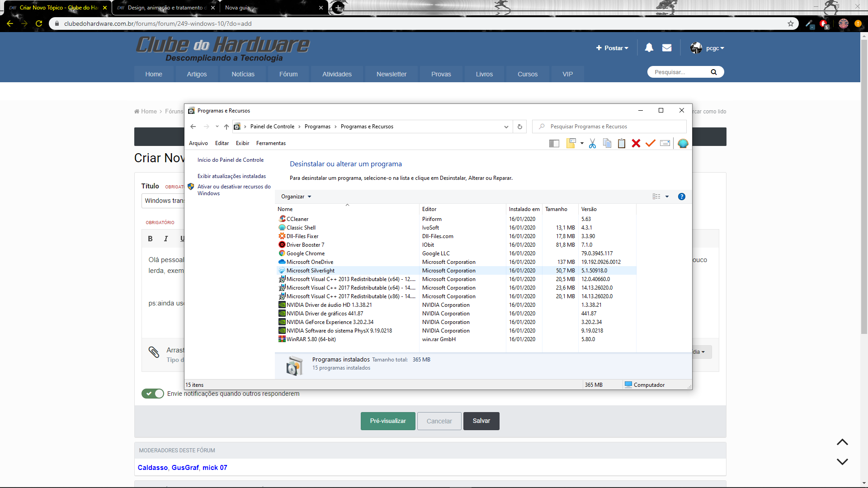Copy using the two-pages toolbar icon
This screenshot has width=868, height=488.
coord(607,144)
